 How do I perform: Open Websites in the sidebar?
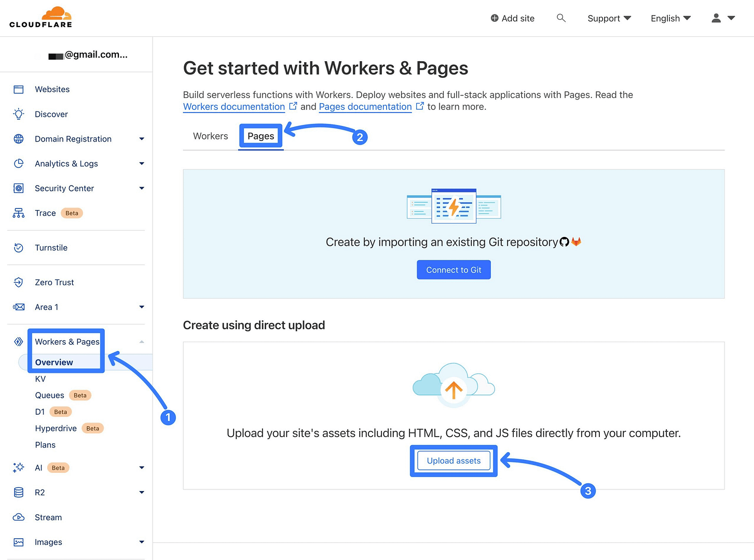coord(52,89)
